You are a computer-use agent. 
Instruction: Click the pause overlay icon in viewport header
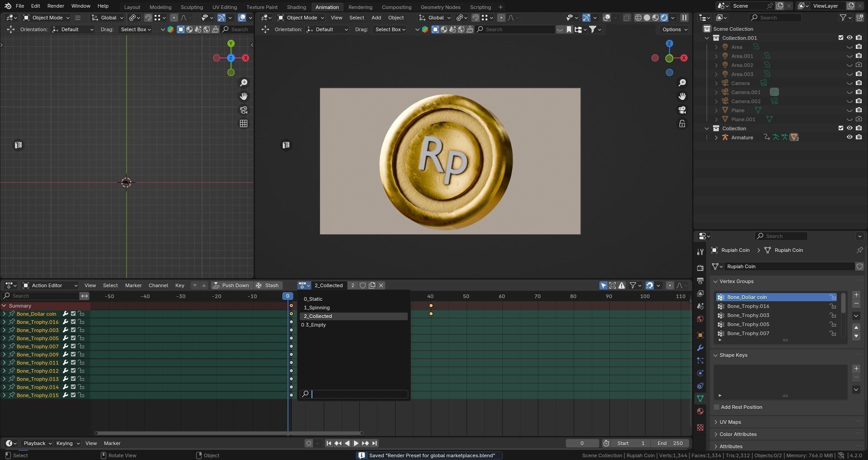[684, 18]
